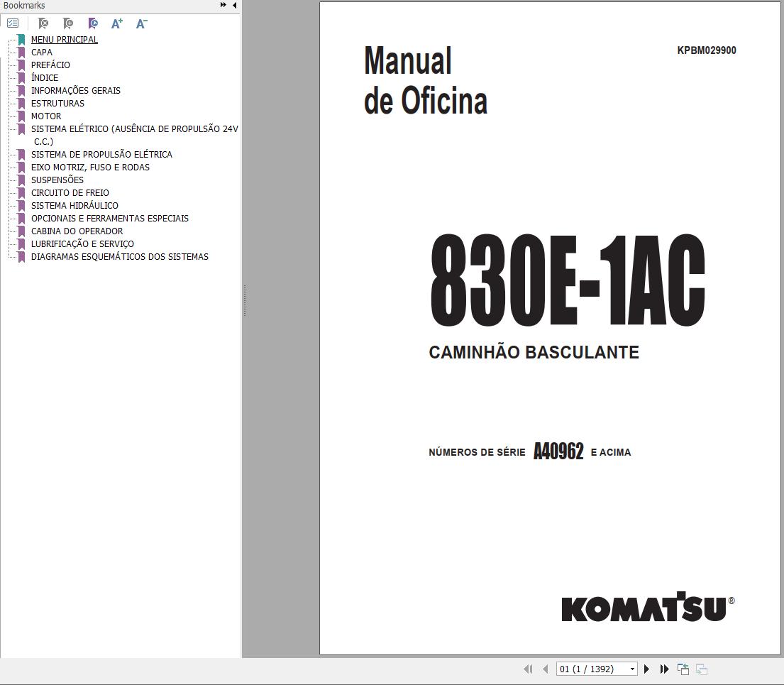Decrease bookmark text size with A- icon
The width and height of the screenshot is (784, 685).
[x=141, y=23]
